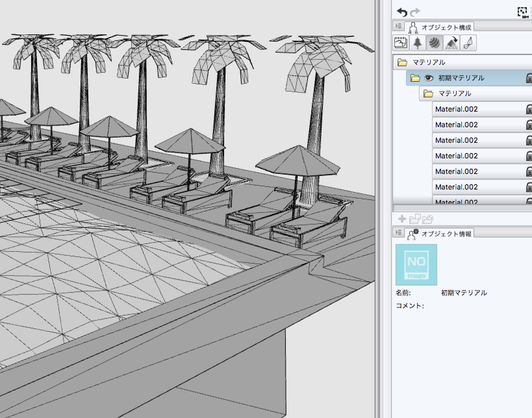Click the pyramid with arrow icon
The height and width of the screenshot is (418, 532).
tap(451, 43)
